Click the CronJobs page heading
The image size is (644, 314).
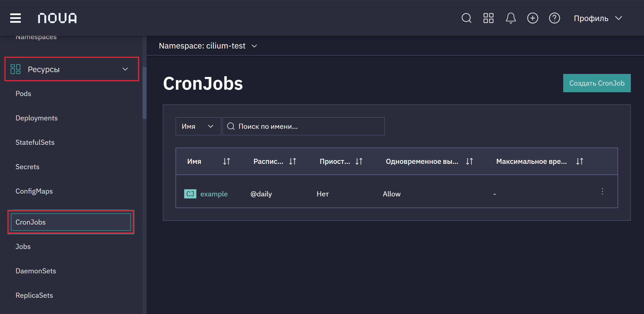point(203,83)
